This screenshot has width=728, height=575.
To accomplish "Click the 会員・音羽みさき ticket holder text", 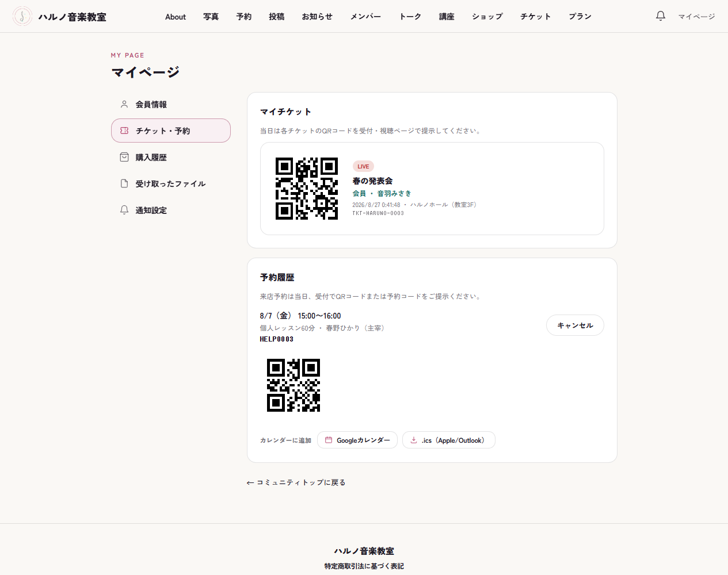I will 382,193.
